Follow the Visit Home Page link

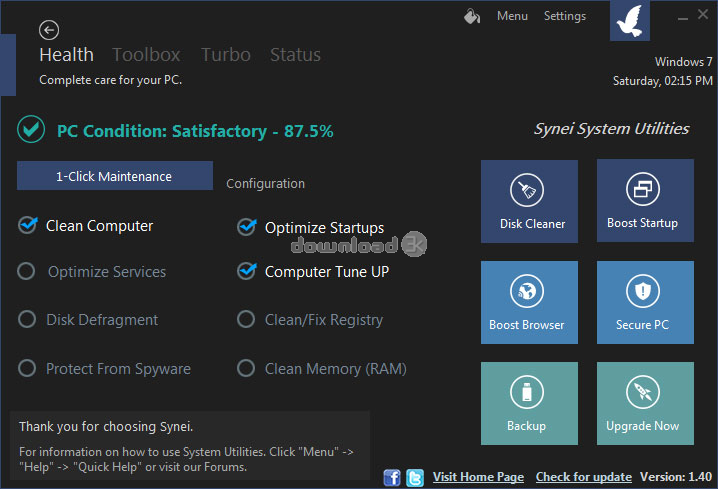[478, 477]
